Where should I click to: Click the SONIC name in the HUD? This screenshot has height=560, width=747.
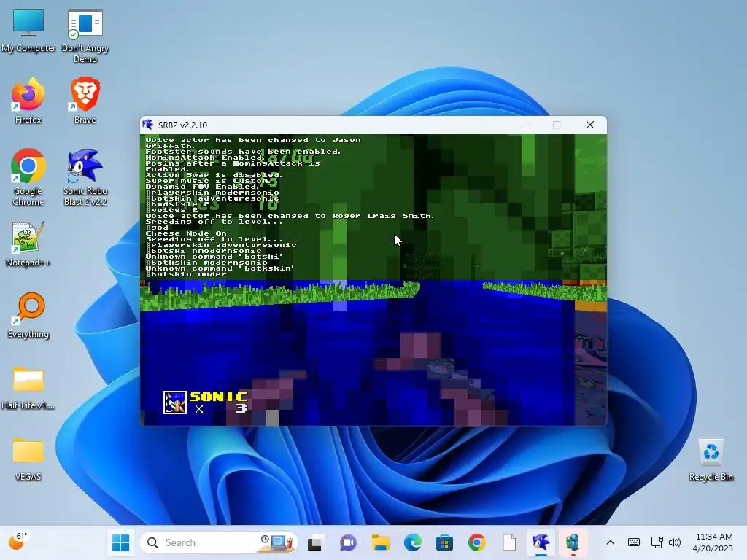click(218, 396)
